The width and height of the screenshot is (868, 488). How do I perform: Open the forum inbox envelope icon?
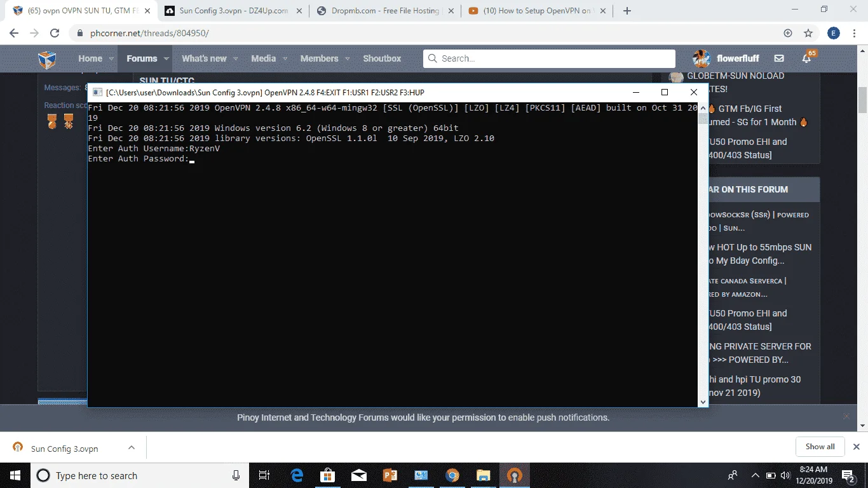click(x=779, y=58)
